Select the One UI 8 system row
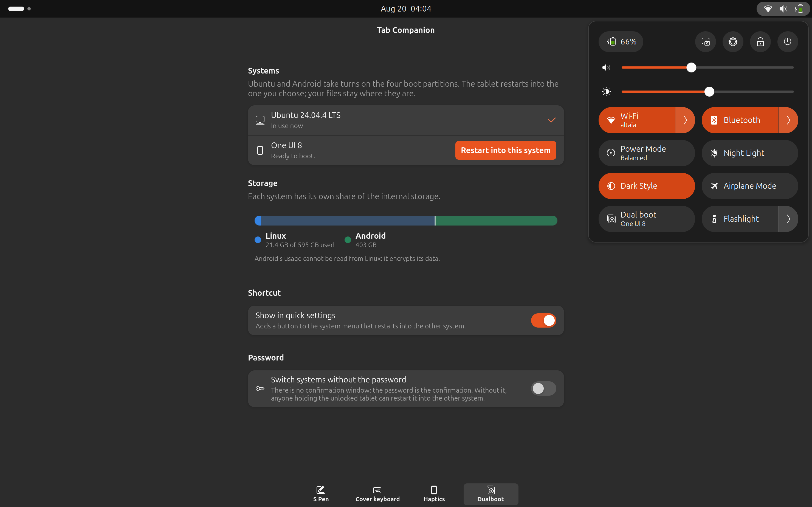Image resolution: width=812 pixels, height=507 pixels. click(406, 150)
